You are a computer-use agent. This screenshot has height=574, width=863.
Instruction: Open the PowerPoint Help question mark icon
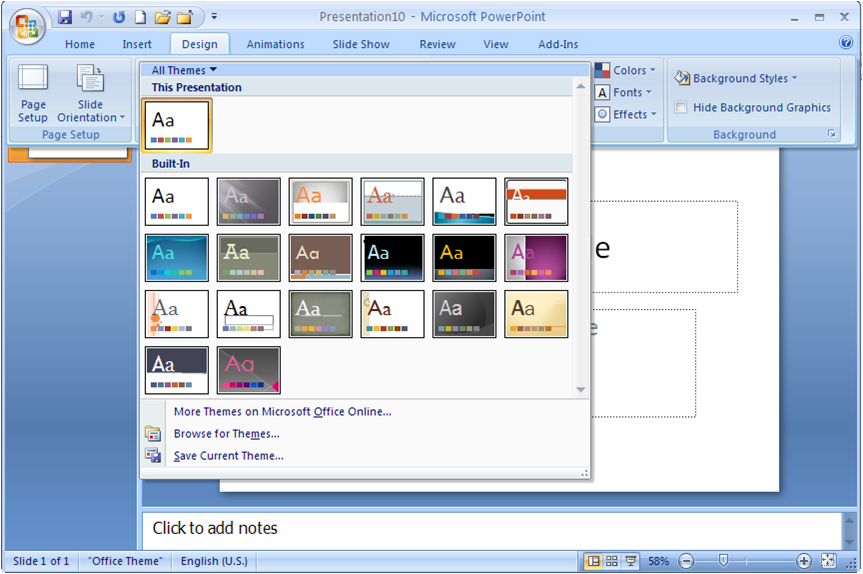(x=846, y=42)
